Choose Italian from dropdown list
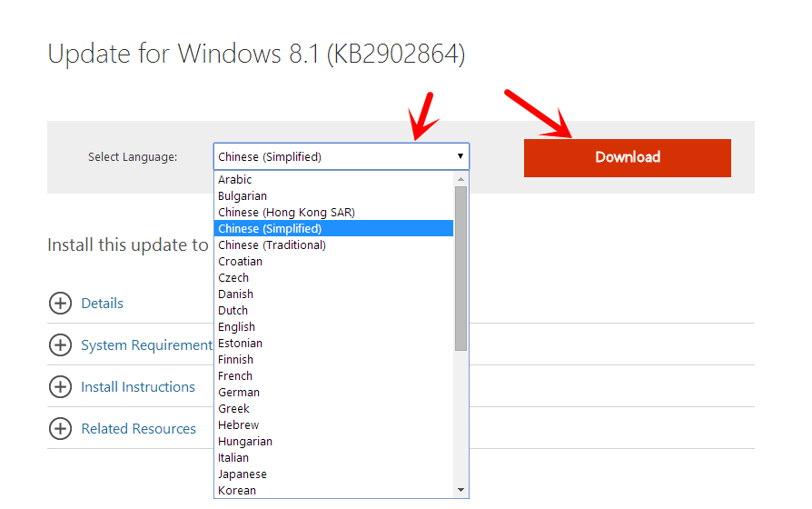 333,458
